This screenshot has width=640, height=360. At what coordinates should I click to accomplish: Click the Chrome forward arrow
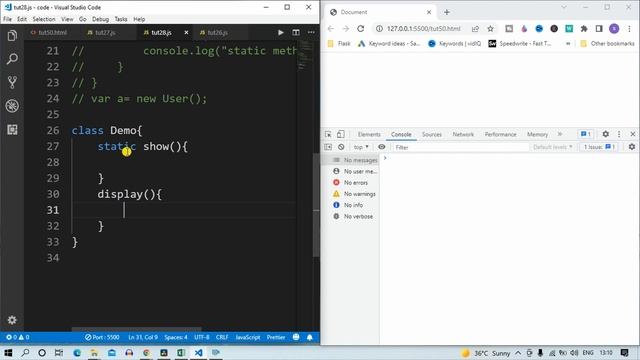tap(346, 29)
